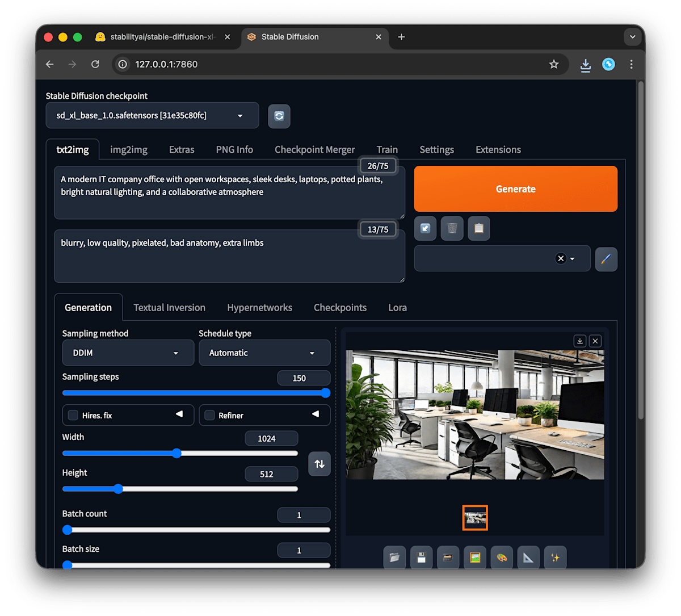681x616 pixels.
Task: Send image to img2img tab icon
Action: [x=475, y=558]
